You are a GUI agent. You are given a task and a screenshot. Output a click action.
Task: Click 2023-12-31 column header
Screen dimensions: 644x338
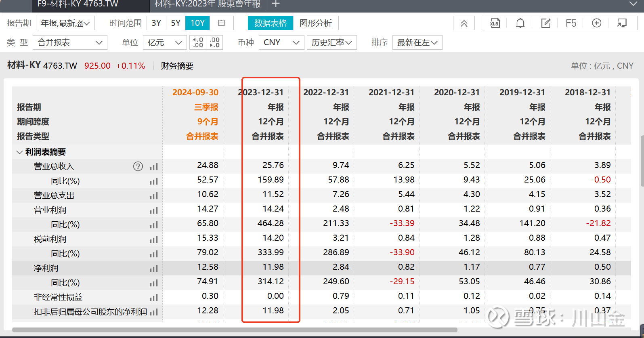coord(261,92)
